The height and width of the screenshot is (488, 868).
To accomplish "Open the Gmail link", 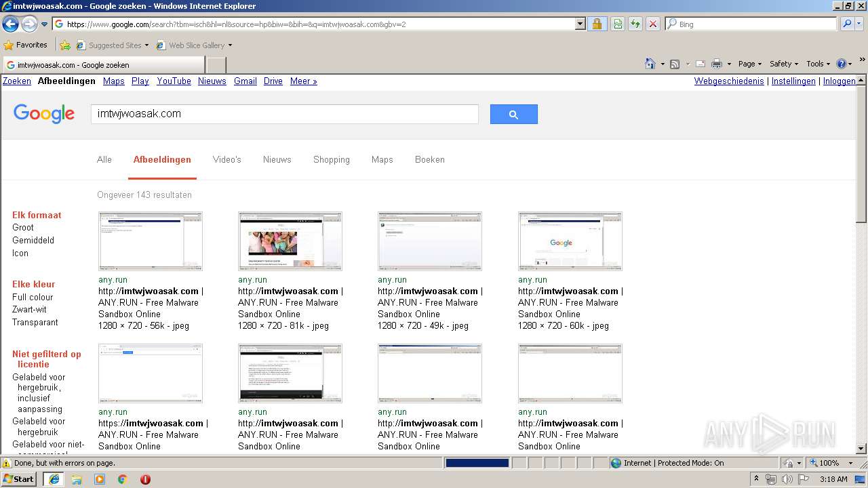I will point(245,81).
